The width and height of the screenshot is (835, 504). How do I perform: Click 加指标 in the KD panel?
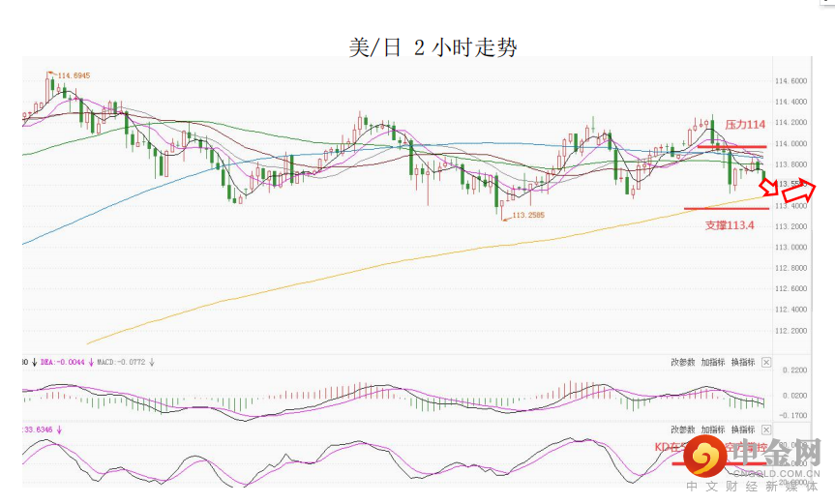(x=712, y=430)
